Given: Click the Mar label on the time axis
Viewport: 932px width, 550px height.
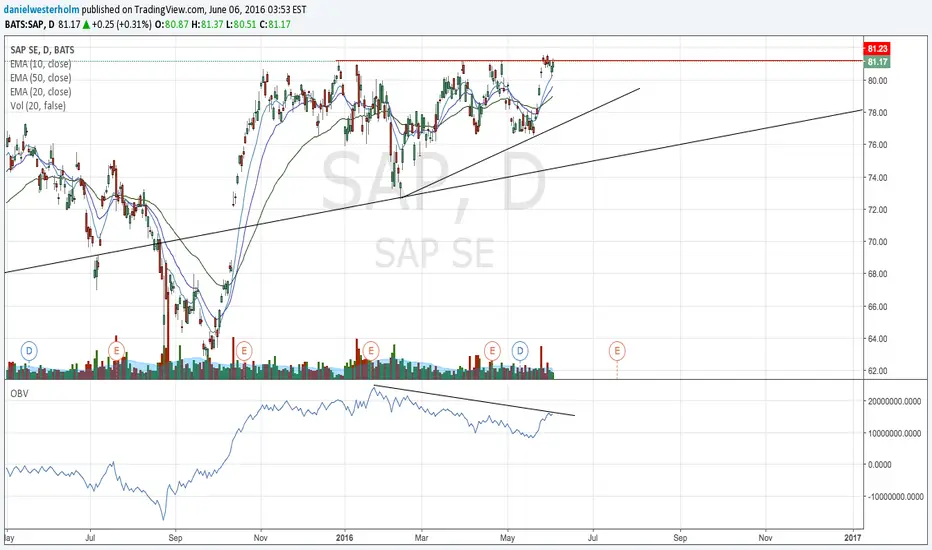Looking at the screenshot, I should click(x=421, y=538).
